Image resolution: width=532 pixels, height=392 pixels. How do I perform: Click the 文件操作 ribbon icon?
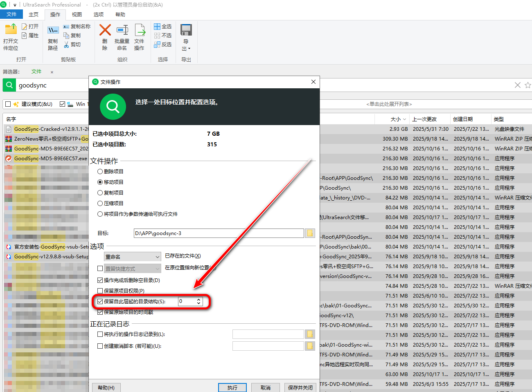pos(140,30)
